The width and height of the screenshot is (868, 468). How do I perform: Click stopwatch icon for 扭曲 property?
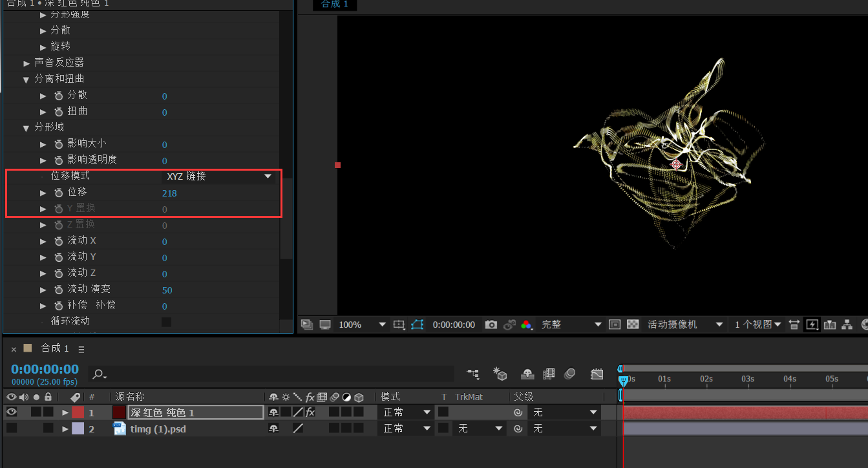click(x=59, y=112)
